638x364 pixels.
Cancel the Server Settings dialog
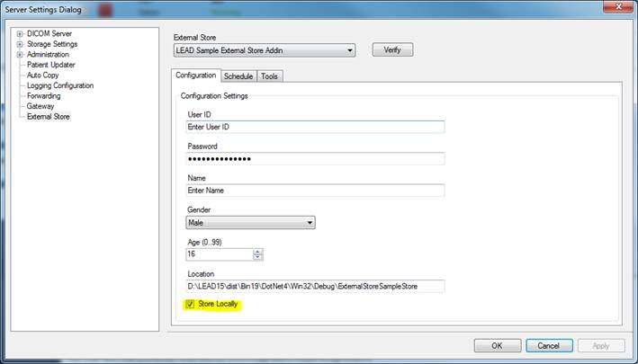tap(549, 345)
